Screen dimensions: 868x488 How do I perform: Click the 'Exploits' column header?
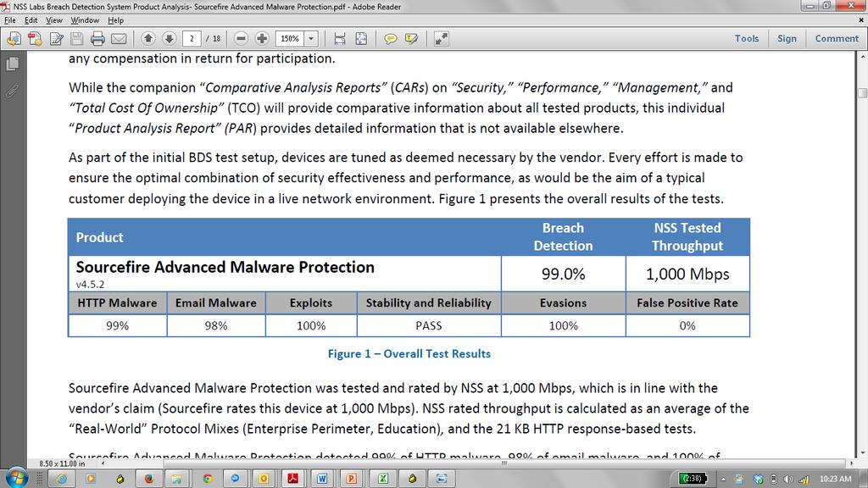coord(311,303)
